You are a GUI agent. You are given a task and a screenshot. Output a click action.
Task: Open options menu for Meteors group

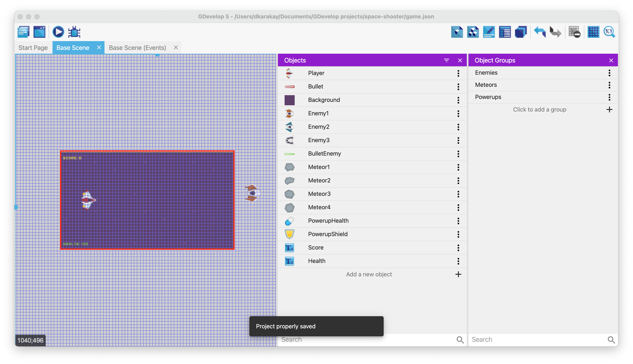(x=609, y=85)
